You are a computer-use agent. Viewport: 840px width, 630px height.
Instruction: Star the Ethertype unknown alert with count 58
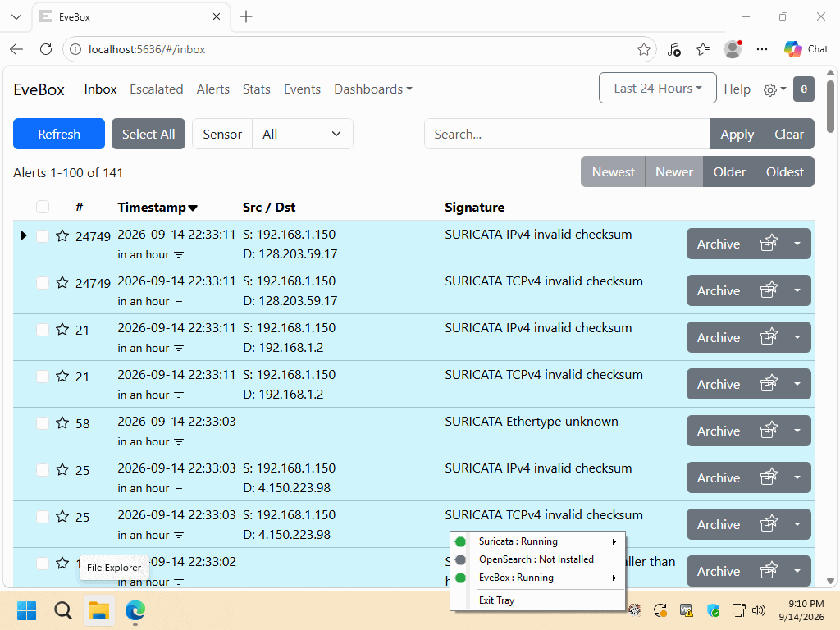62,422
